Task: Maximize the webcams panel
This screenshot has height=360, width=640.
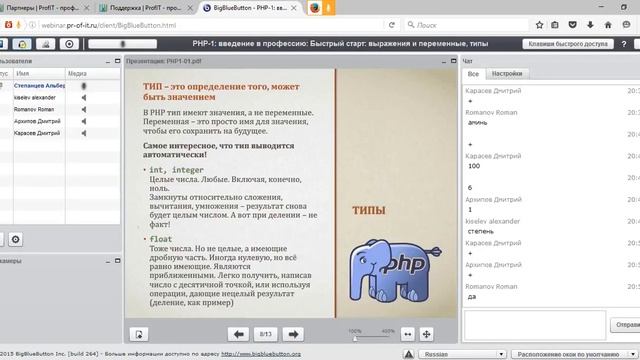Action: (118, 260)
